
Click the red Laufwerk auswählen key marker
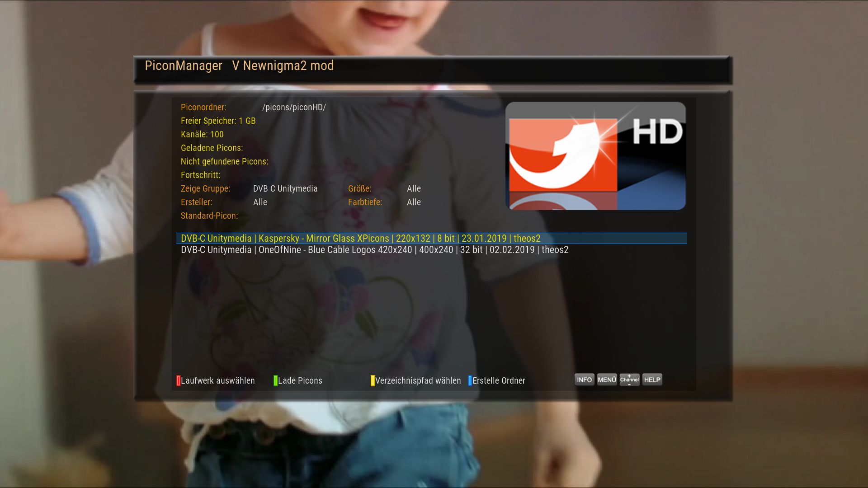[178, 380]
